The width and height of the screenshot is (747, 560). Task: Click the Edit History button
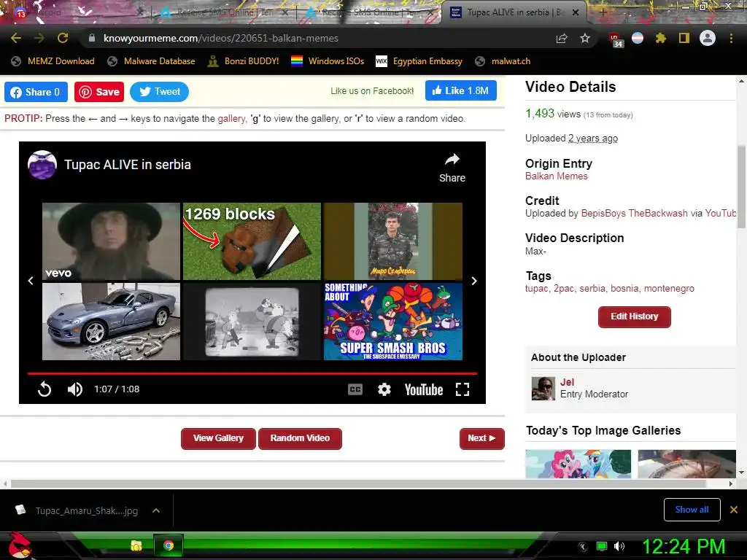(635, 317)
